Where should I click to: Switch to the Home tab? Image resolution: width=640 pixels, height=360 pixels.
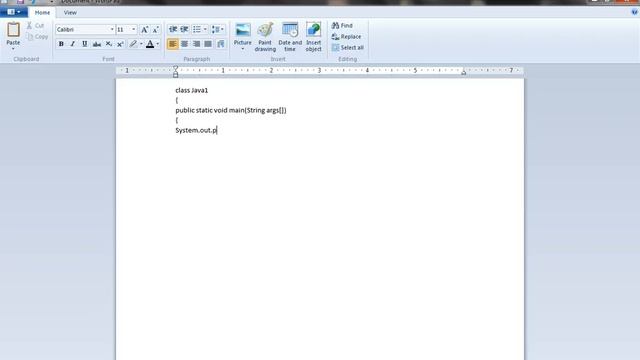point(42,13)
